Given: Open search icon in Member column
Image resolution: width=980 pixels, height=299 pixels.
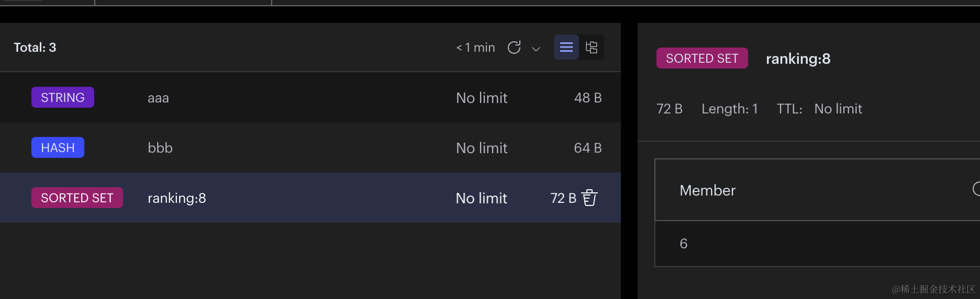Looking at the screenshot, I should 976,189.
